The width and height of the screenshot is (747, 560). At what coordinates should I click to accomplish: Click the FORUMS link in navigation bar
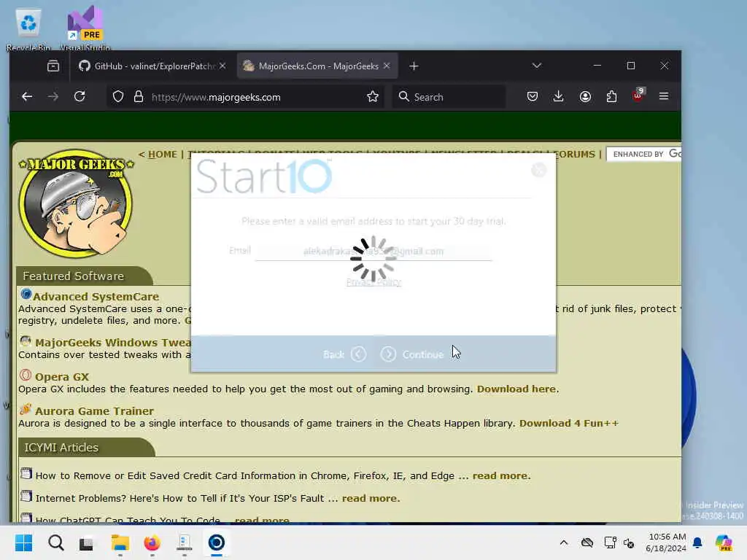(576, 155)
